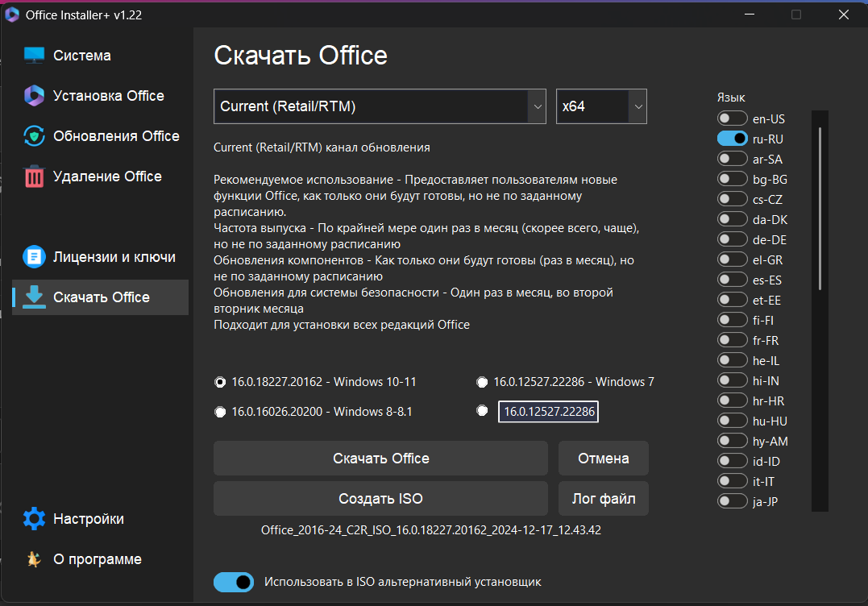Open the Система section
Viewport: 868px width, 606px height.
tap(100, 56)
